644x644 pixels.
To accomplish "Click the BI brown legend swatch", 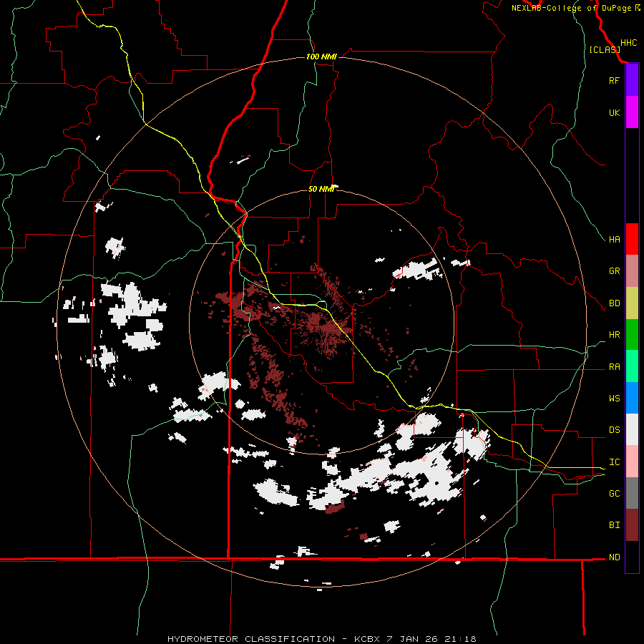I will tap(632, 525).
